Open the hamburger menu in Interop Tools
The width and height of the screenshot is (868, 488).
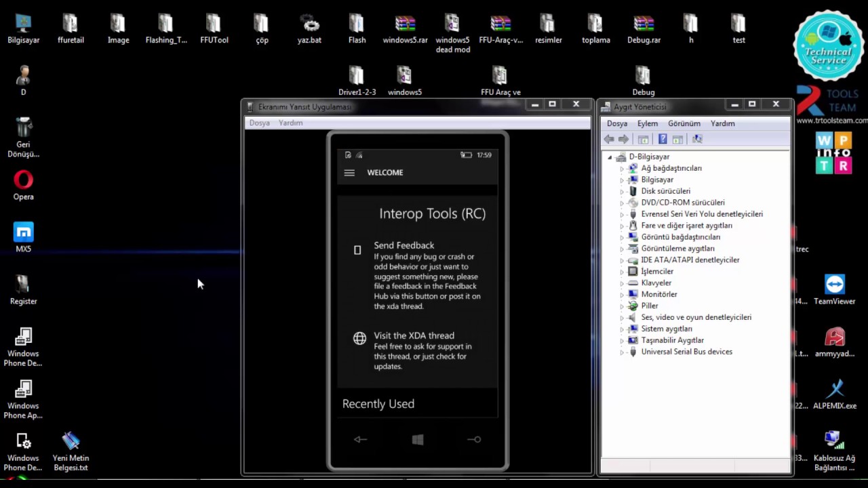[349, 173]
